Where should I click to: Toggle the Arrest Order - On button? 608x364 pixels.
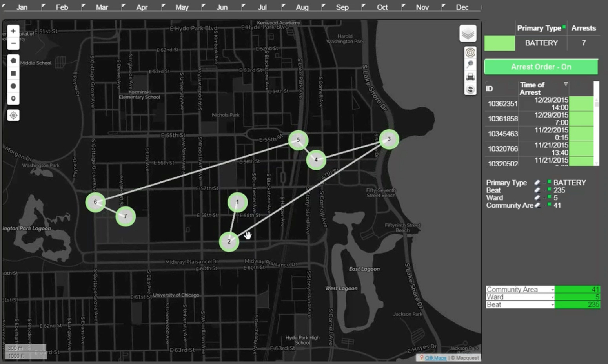[541, 67]
